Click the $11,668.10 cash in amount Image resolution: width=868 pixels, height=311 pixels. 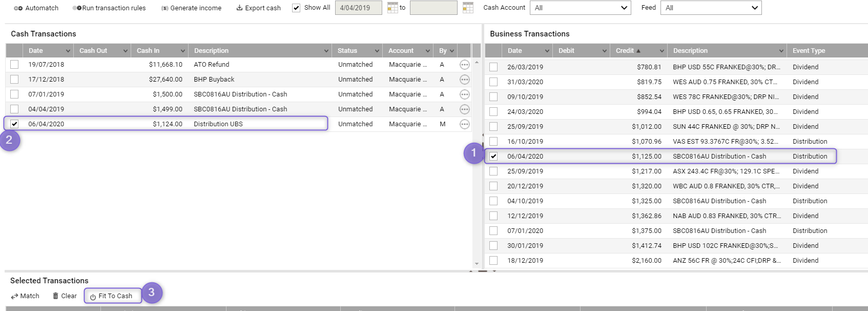166,65
